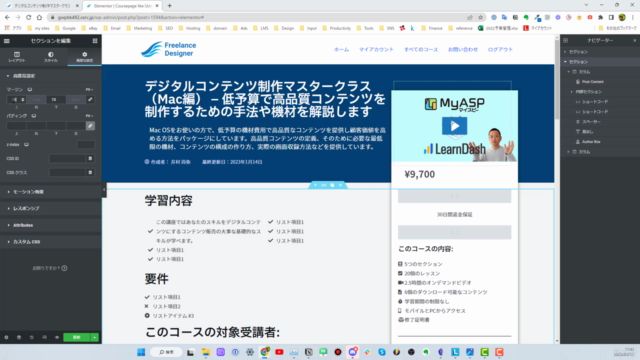Click the ¥9,700 price text
The height and width of the screenshot is (360, 640).
[419, 174]
